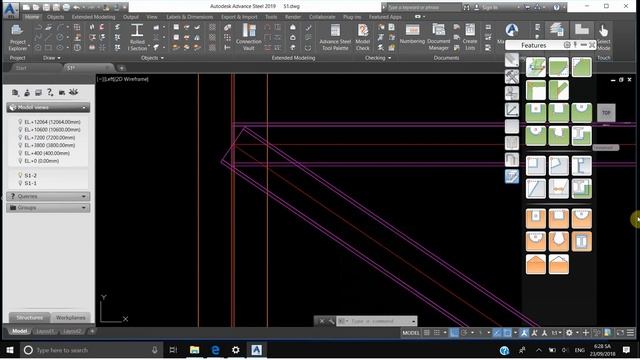Click the application menu A logo
This screenshot has height=360, width=640.
pyautogui.click(x=11, y=10)
